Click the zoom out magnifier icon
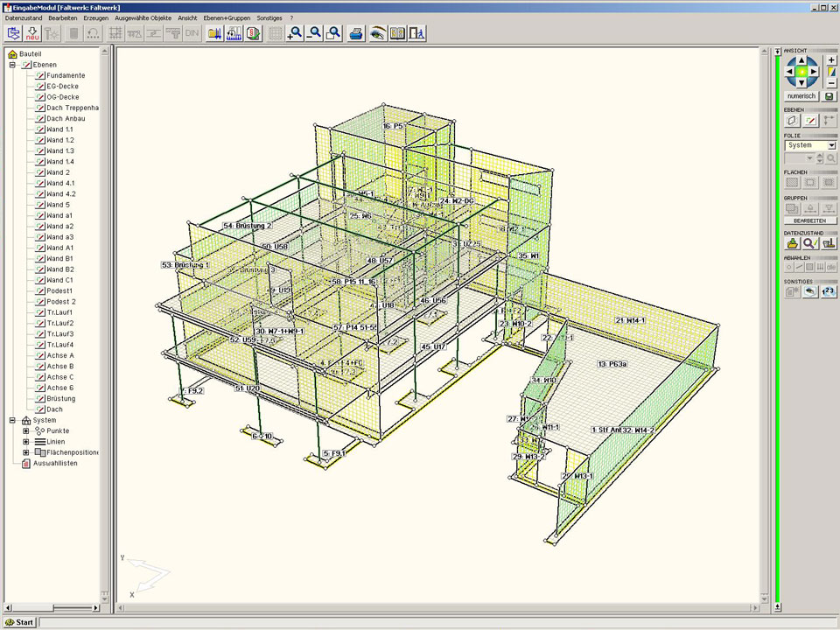Viewport: 840px width, 630px height. coord(314,33)
